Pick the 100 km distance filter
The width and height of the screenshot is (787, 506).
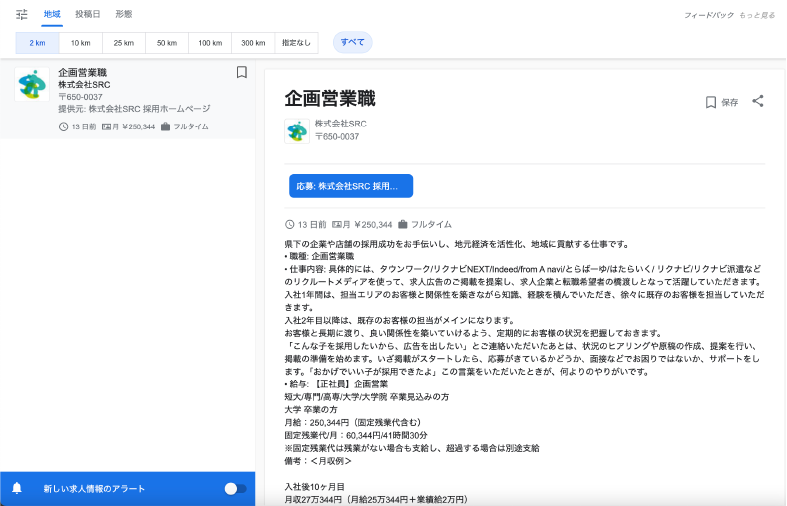tap(210, 43)
